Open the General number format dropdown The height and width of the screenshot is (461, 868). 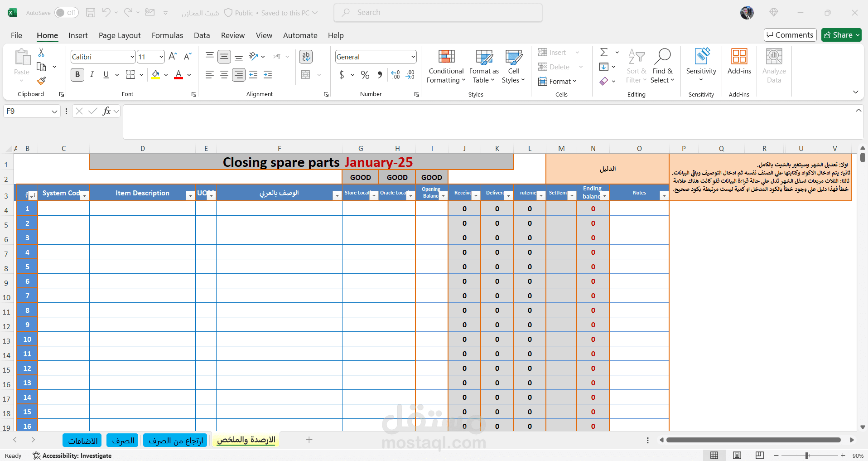[413, 57]
